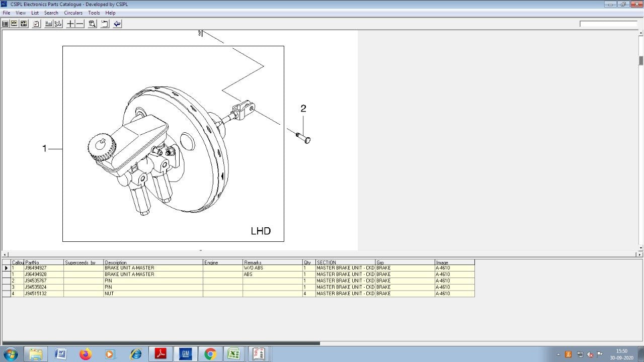644x362 pixels.
Task: Click the rotate page toolbar icon
Action: [105, 24]
